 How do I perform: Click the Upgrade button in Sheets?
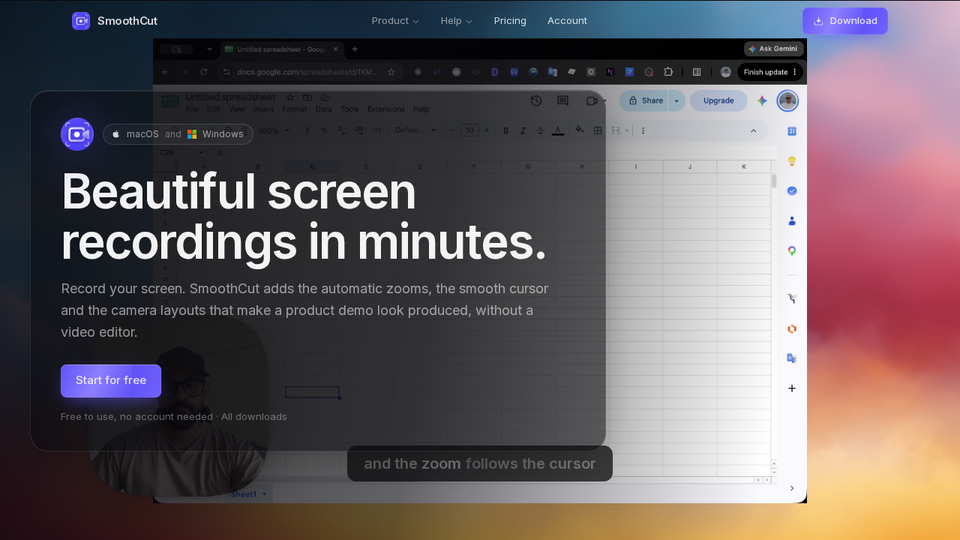click(x=718, y=100)
